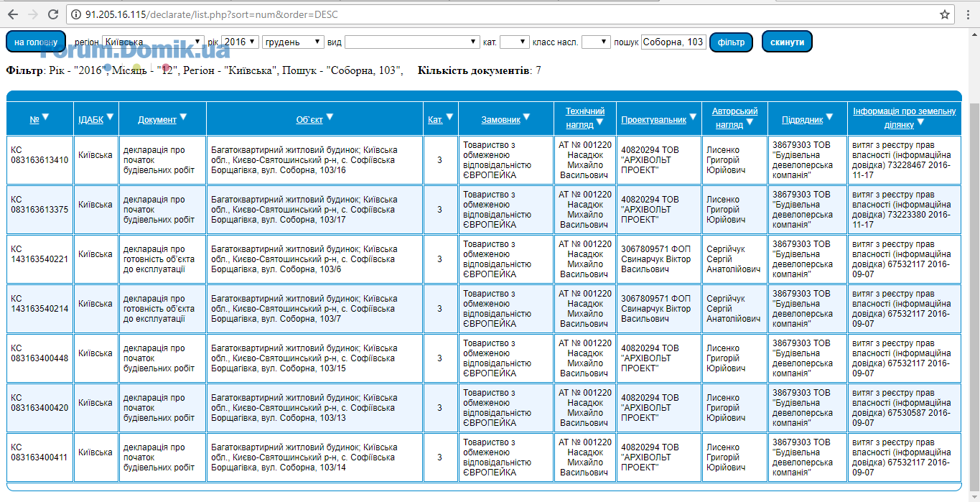Screen dimensions: 980x502
Task: Click sort arrow next to Замовник column
Action: [x=527, y=117]
